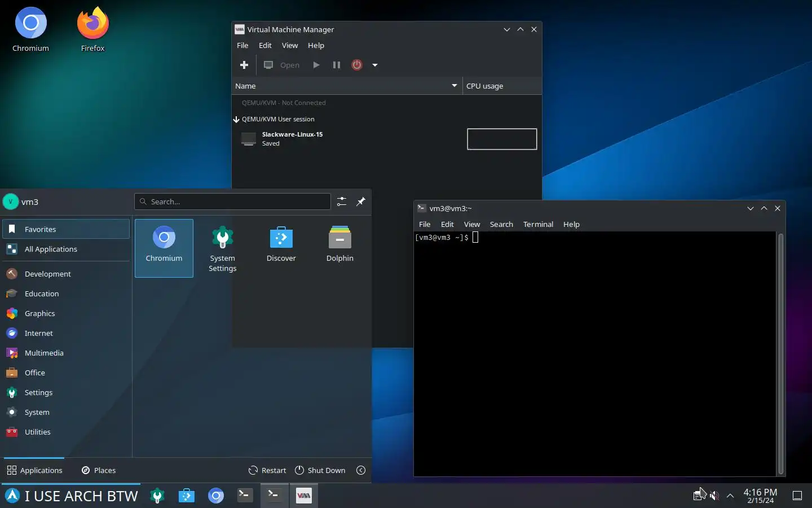Open File menu in terminal window
812x508 pixels.
(425, 224)
